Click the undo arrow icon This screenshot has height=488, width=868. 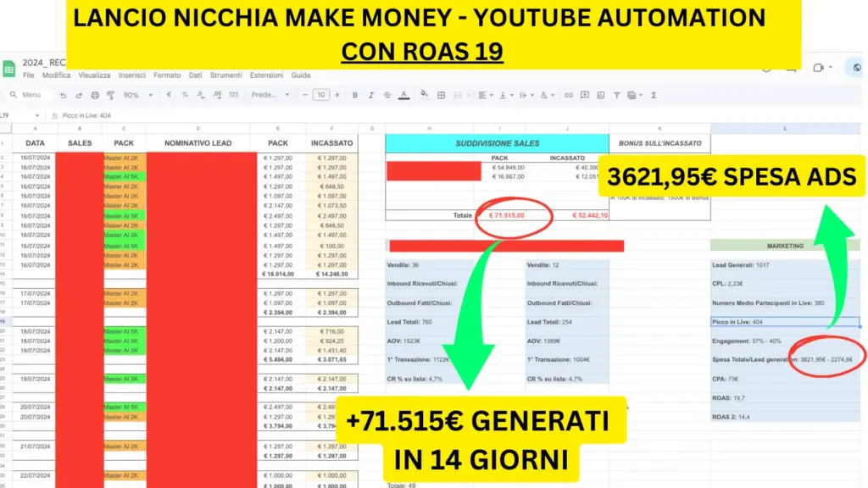coord(63,95)
